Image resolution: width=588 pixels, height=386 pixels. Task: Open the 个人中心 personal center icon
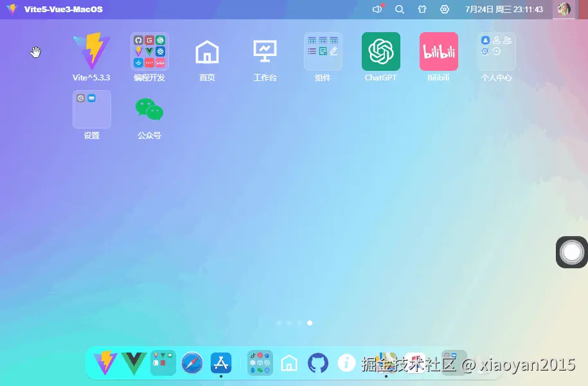[x=496, y=51]
